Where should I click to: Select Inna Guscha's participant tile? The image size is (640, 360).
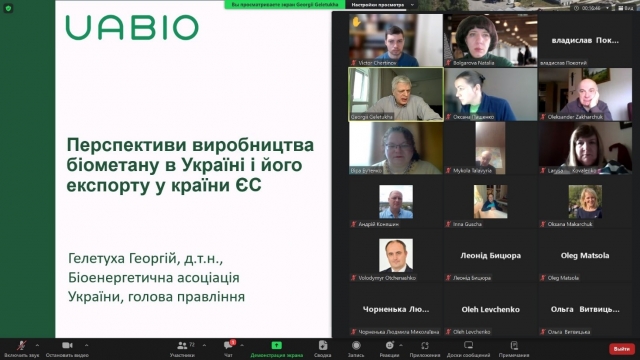click(x=491, y=202)
